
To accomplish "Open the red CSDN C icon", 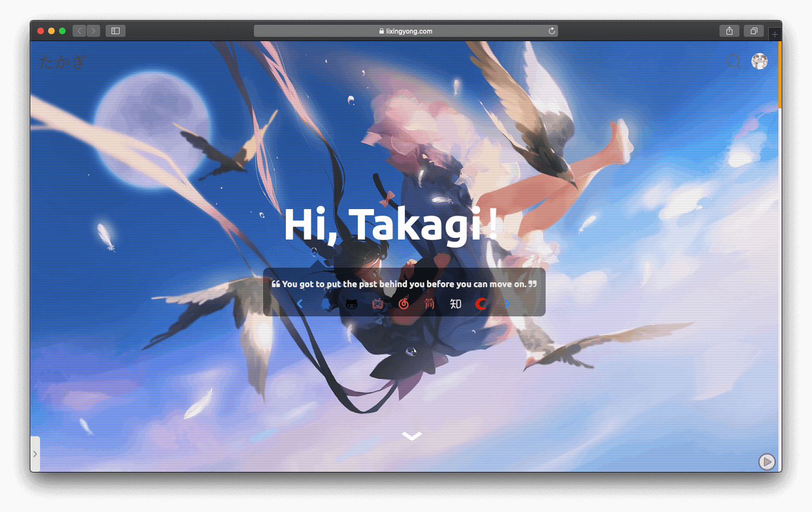I will click(x=481, y=304).
